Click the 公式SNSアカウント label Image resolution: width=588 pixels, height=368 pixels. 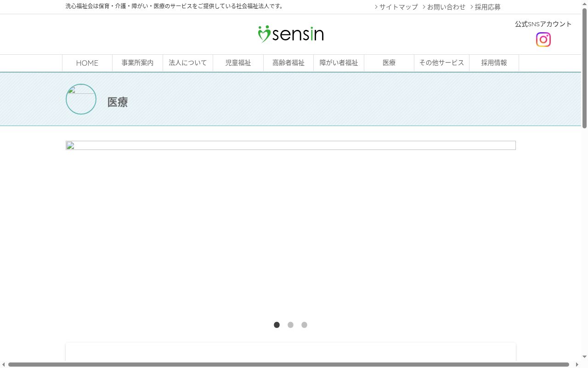(543, 24)
